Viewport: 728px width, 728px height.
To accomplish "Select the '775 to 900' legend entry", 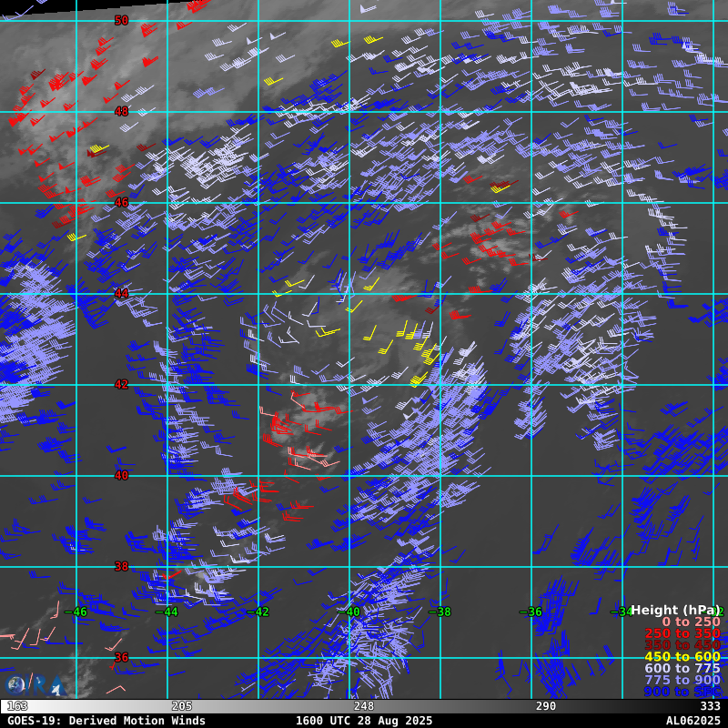I will click(682, 680).
